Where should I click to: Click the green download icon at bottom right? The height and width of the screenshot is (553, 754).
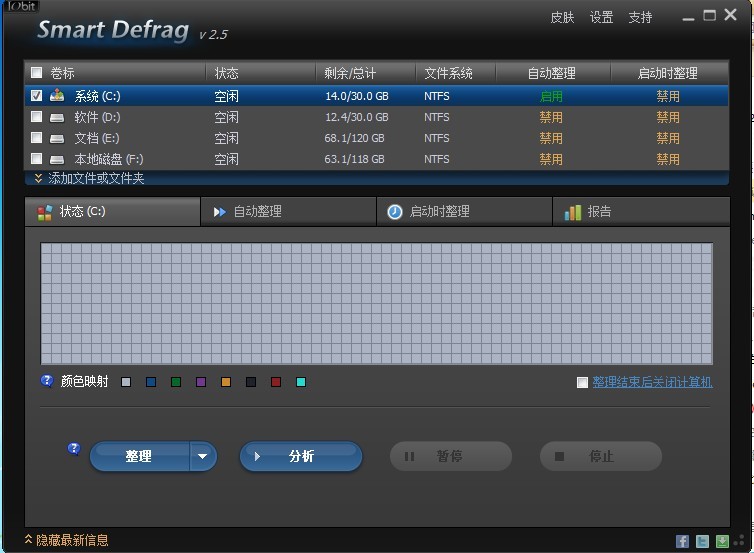722,541
